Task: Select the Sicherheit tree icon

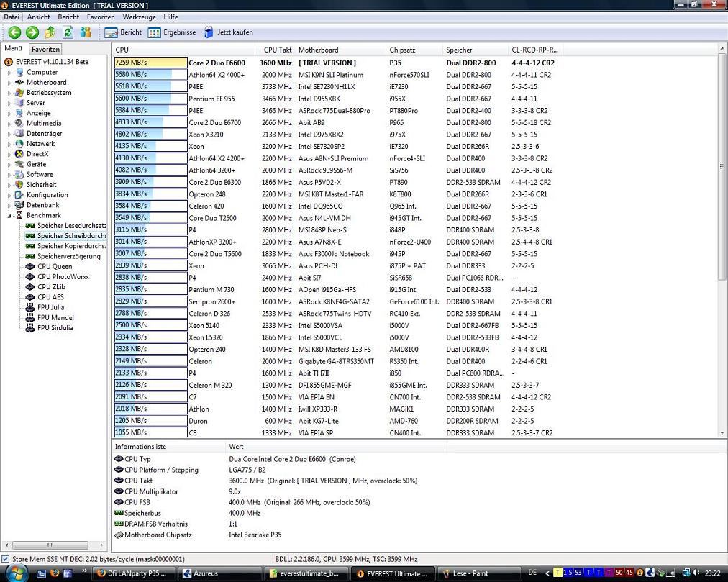Action: (x=19, y=184)
